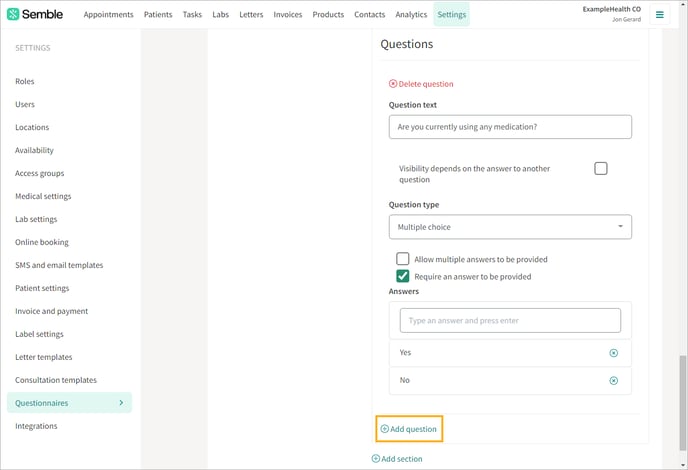Go to the Analytics tab
This screenshot has height=470, width=688.
pos(411,14)
